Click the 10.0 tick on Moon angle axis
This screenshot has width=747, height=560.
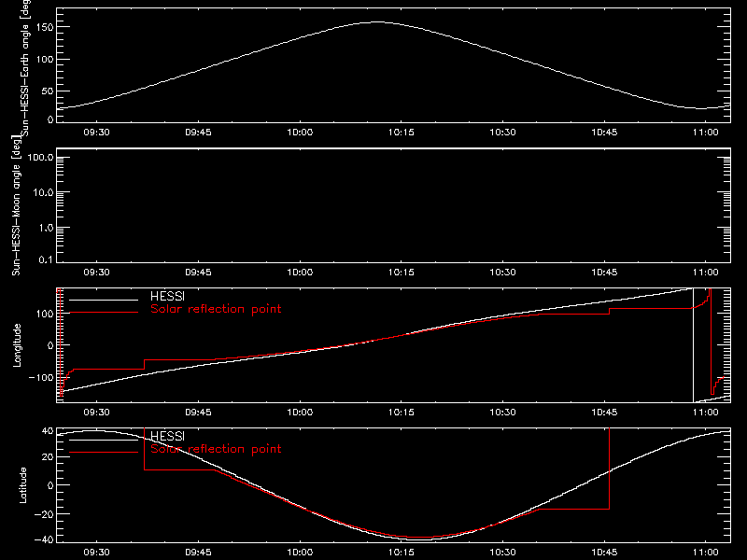43,192
